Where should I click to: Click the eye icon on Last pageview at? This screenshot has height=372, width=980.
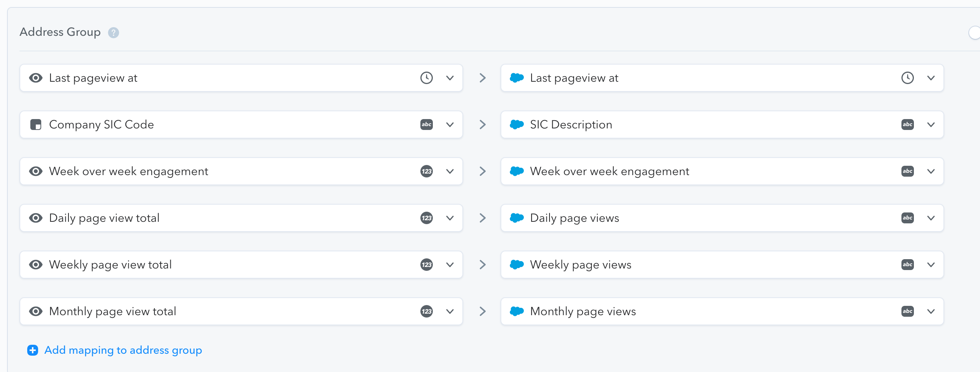click(x=36, y=78)
